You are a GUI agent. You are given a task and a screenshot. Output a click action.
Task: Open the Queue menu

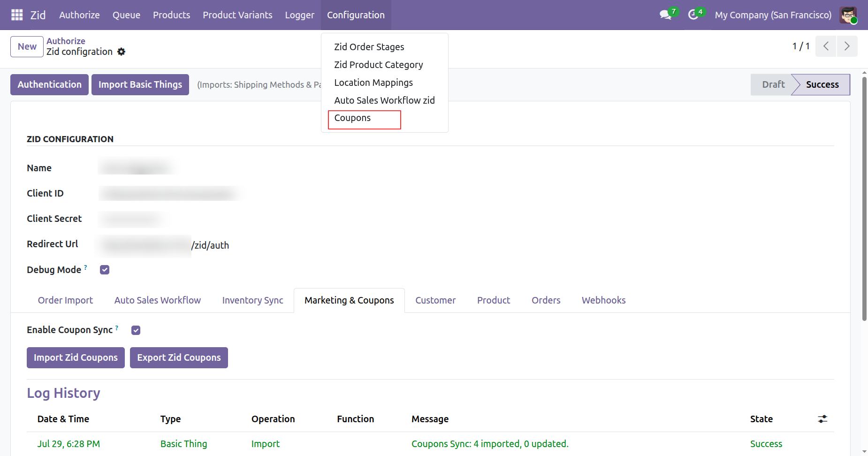click(x=126, y=15)
